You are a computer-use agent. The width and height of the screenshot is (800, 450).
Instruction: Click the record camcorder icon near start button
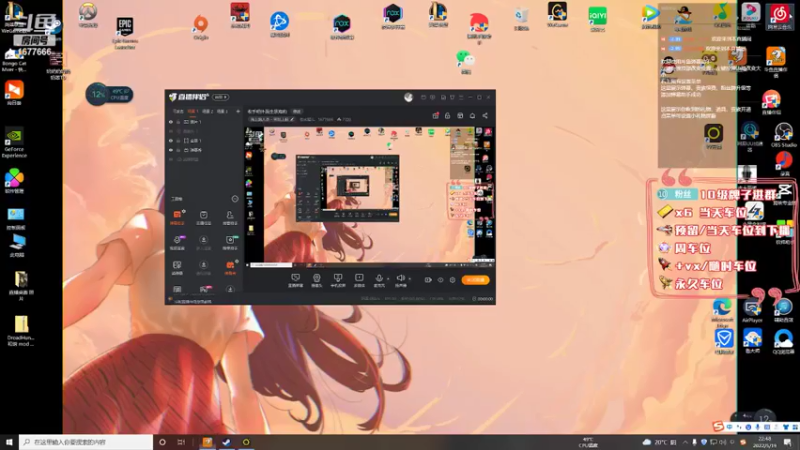click(x=428, y=280)
